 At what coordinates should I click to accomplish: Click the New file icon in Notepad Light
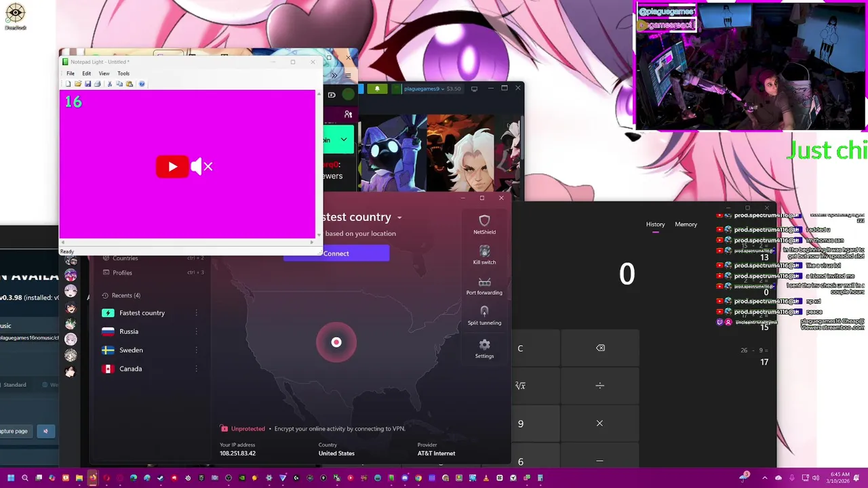pos(68,84)
